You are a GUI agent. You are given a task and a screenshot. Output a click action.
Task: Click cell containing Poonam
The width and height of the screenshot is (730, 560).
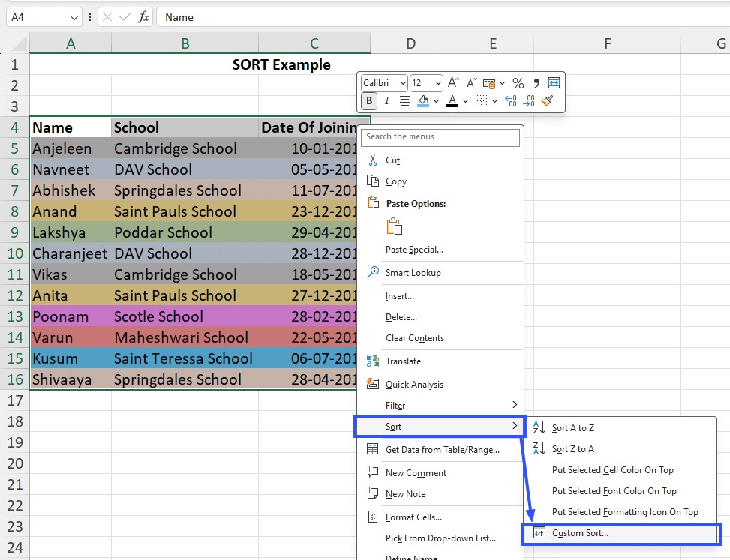pos(71,316)
